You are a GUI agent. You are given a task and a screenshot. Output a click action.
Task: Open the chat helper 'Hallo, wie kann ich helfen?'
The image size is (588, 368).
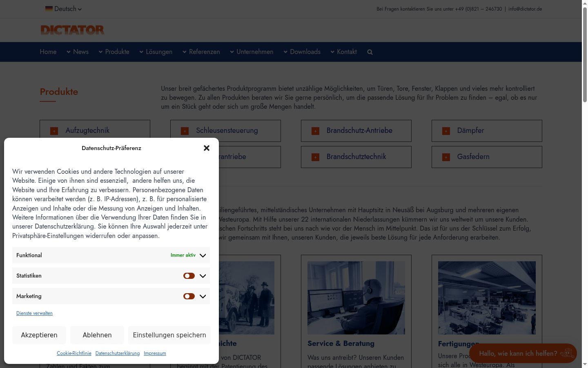tap(523, 353)
